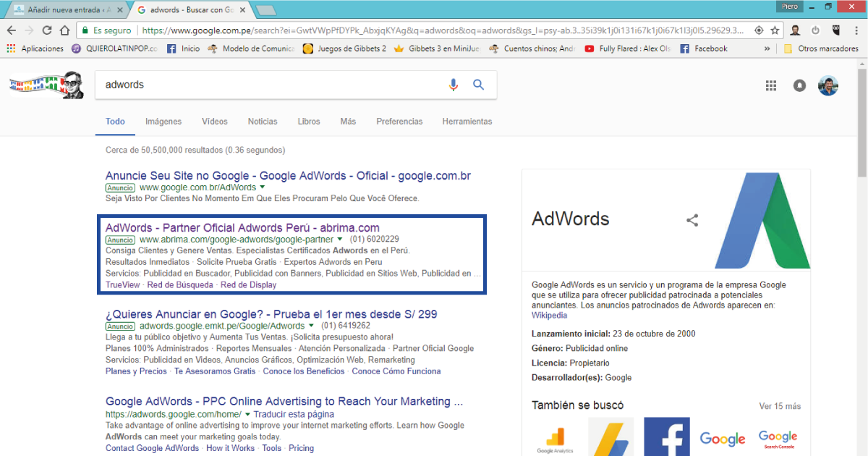This screenshot has height=456, width=868.
Task: Open the Fully Flared YouTube bookmark
Action: pyautogui.click(x=627, y=48)
